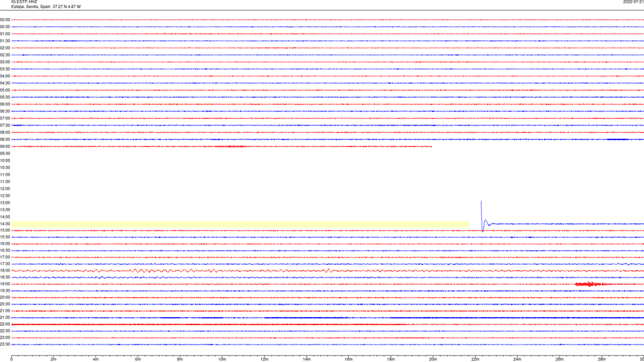Click the 12:00 time label
The width and height of the screenshot is (644, 362).
pyautogui.click(x=5, y=189)
